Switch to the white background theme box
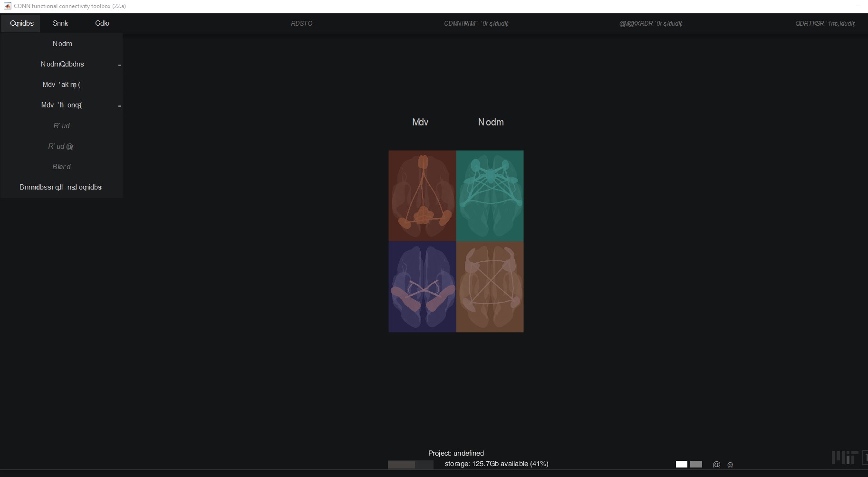868x477 pixels. (x=681, y=464)
